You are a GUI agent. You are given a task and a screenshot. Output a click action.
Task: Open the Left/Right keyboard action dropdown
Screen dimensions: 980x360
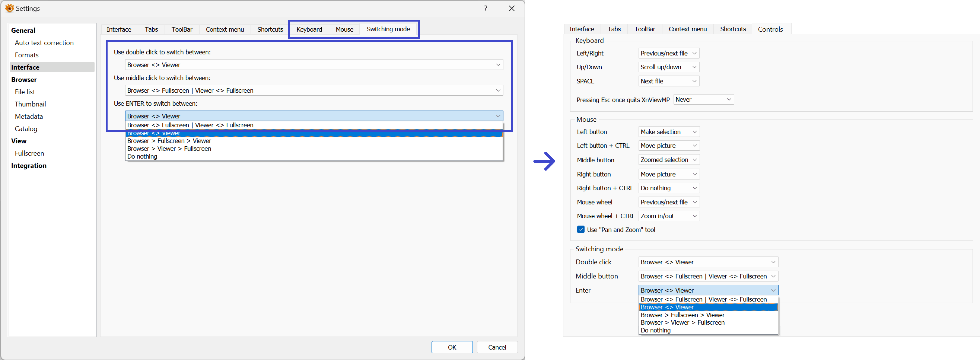(668, 53)
